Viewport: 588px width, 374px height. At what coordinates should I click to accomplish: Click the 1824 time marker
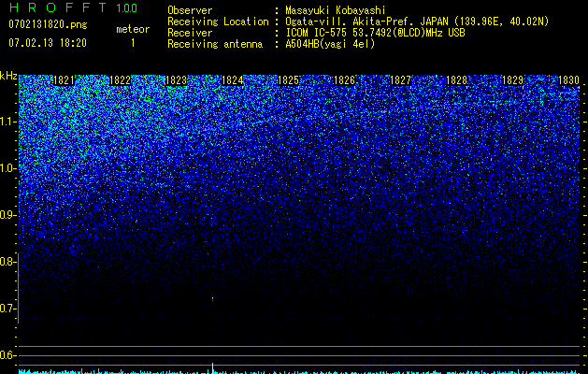(x=233, y=80)
